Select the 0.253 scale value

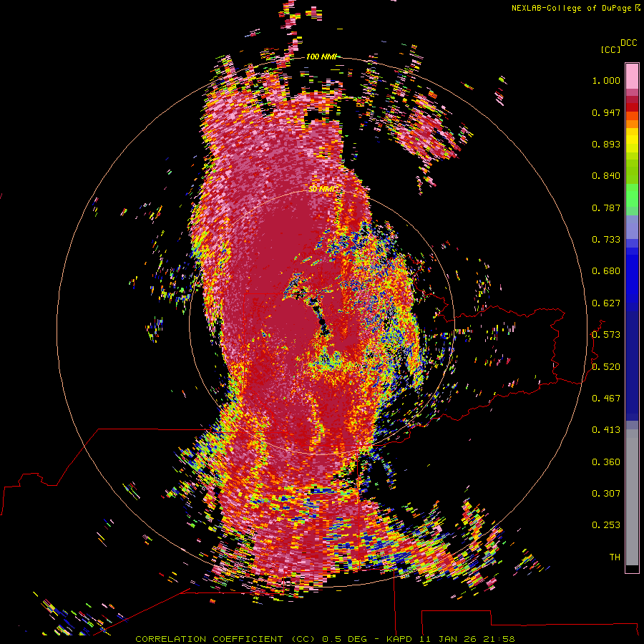pyautogui.click(x=606, y=525)
